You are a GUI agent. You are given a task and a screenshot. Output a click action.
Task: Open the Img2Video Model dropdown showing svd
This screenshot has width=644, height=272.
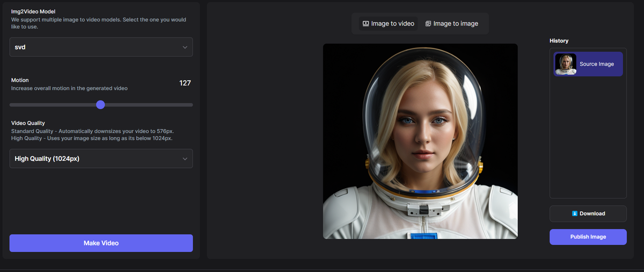click(101, 47)
